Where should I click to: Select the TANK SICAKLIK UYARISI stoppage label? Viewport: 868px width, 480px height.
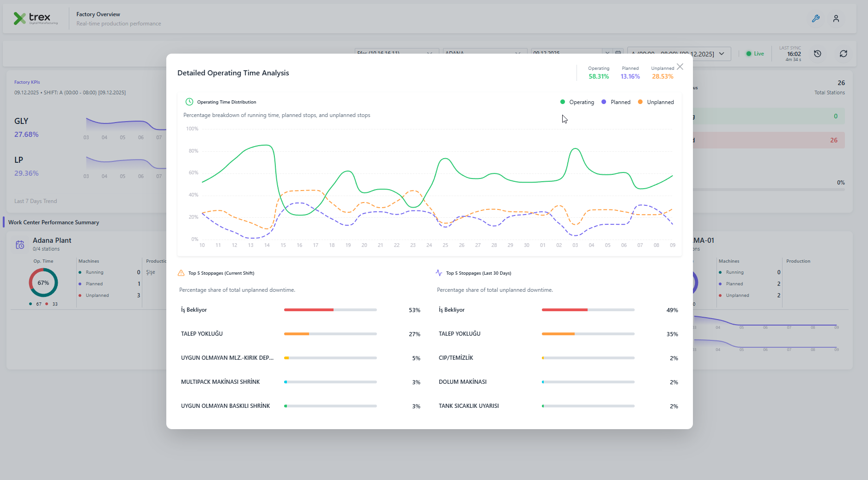coord(468,406)
